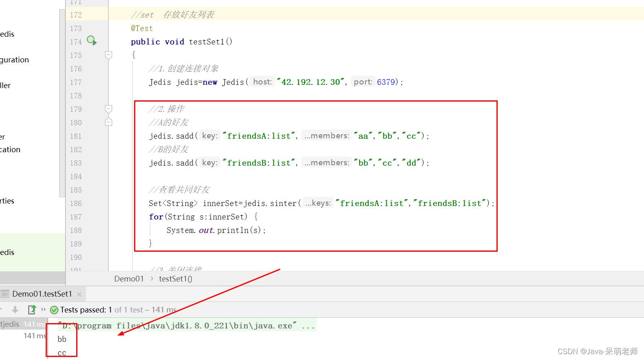The image size is (644, 359).
Task: Click the "friendsA:list" string on sadd line
Action: [x=259, y=136]
